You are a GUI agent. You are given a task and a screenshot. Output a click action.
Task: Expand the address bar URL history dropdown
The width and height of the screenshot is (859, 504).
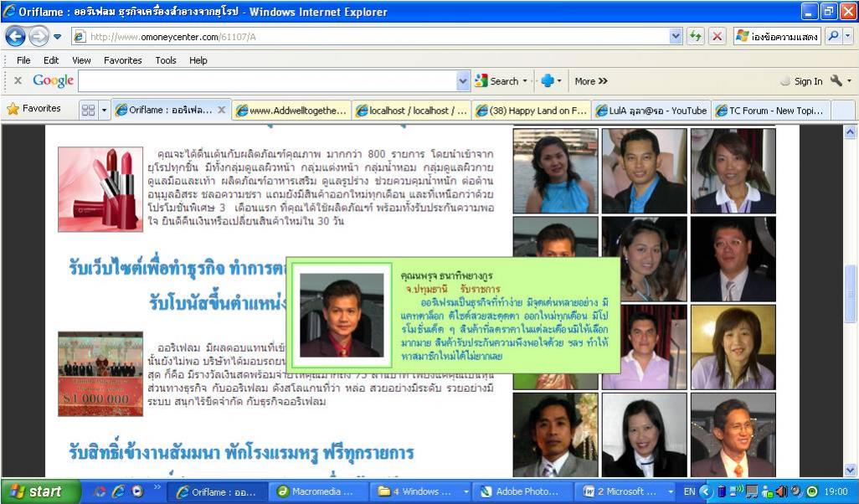pyautogui.click(x=676, y=37)
